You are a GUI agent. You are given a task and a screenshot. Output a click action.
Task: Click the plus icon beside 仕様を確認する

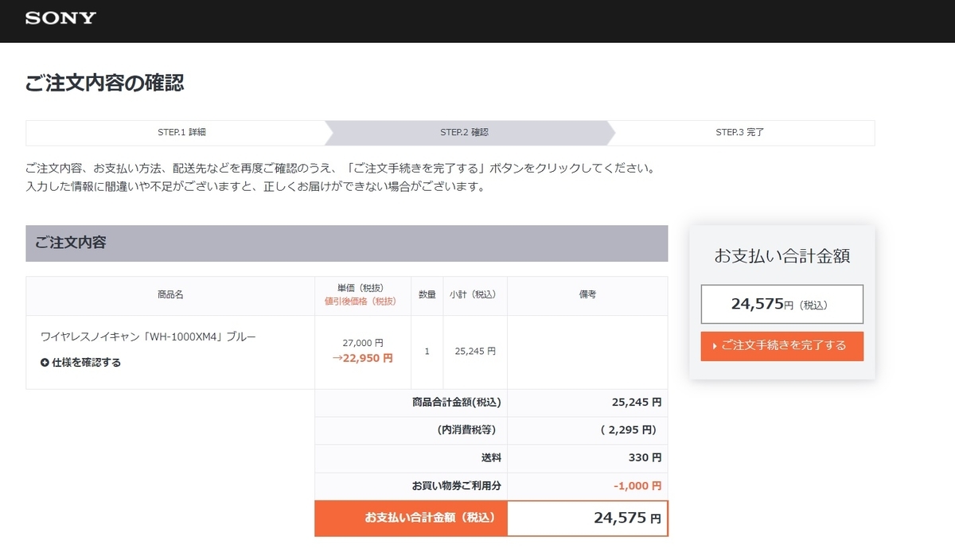pos(45,363)
